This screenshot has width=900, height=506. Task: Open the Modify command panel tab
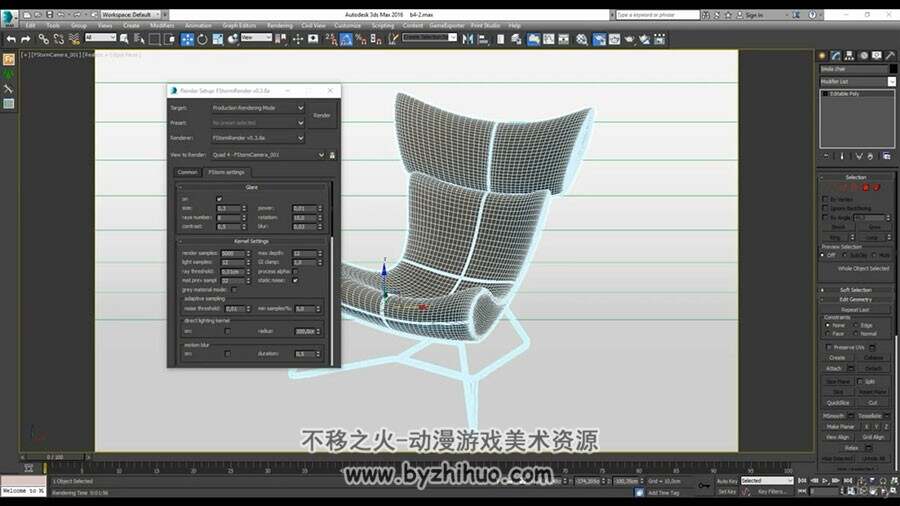[836, 56]
